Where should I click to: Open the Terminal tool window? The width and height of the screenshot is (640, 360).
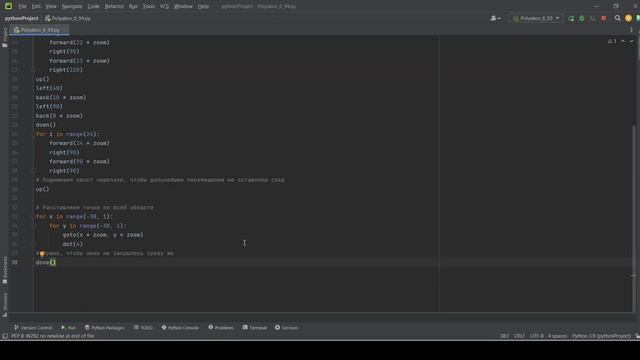point(255,328)
